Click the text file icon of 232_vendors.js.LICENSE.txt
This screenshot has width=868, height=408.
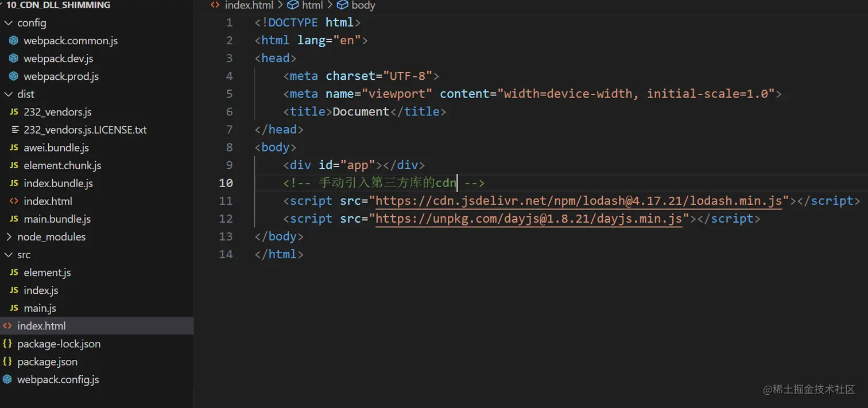tap(14, 130)
